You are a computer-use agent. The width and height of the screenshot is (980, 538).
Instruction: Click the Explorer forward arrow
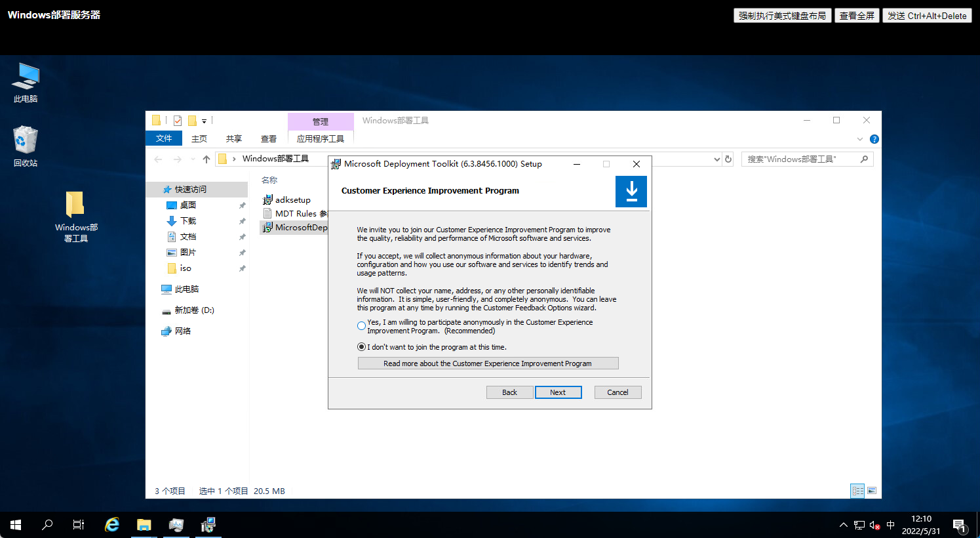click(177, 159)
